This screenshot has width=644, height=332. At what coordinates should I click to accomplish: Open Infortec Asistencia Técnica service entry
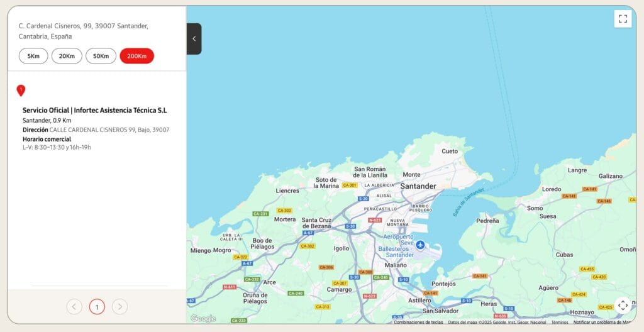[94, 111]
